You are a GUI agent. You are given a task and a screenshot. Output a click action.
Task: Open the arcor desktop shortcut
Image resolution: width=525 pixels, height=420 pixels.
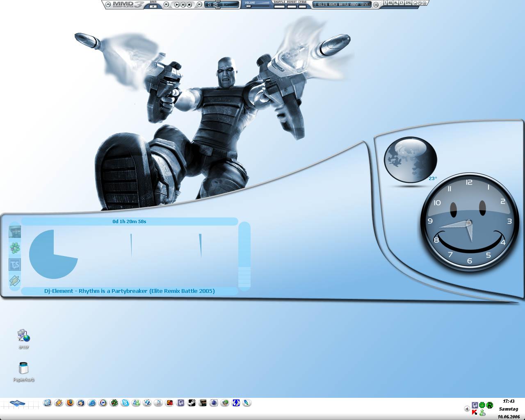click(x=24, y=339)
